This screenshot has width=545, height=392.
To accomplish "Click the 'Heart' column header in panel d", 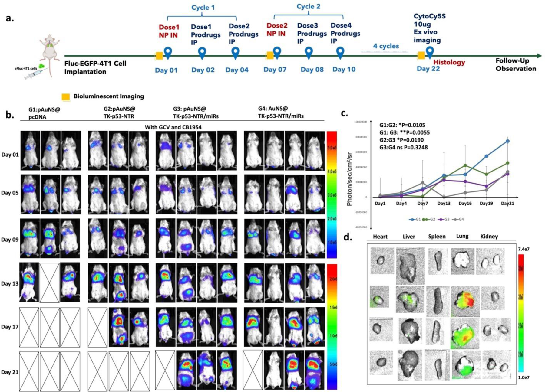I will pos(380,237).
